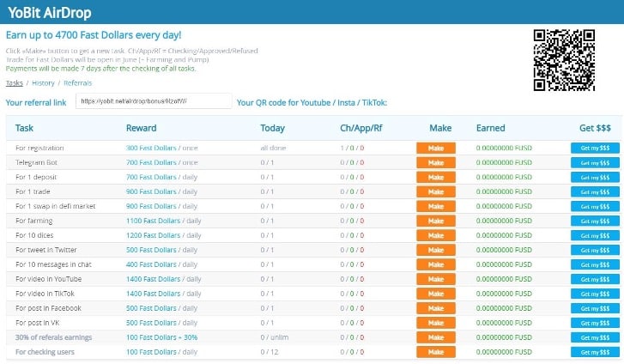
Task: Click '1 / 0 / 0' status for registration
Action: (352, 148)
